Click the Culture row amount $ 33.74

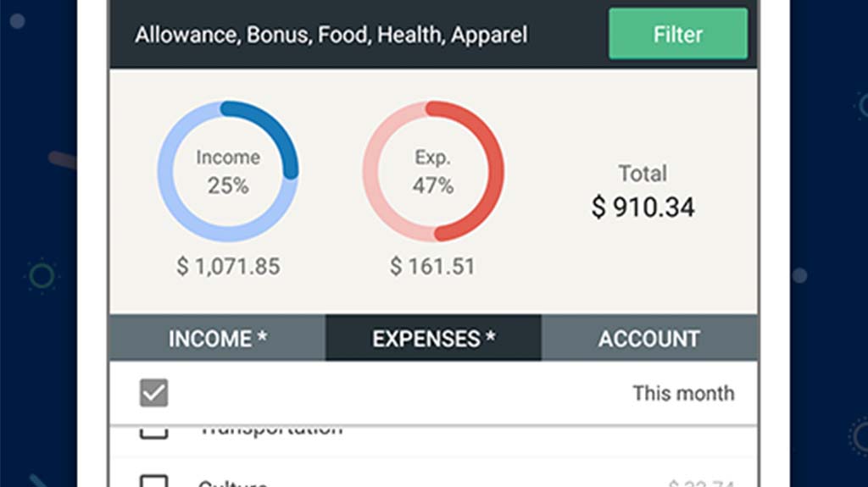tap(700, 483)
